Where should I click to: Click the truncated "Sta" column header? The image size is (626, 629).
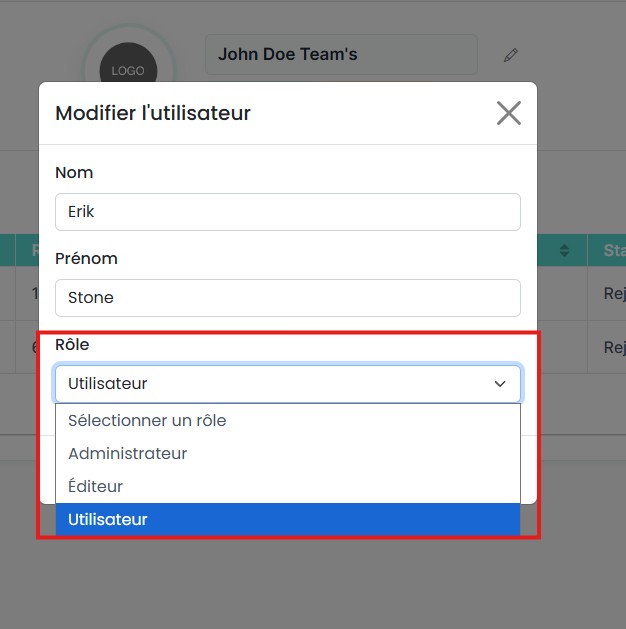[613, 250]
